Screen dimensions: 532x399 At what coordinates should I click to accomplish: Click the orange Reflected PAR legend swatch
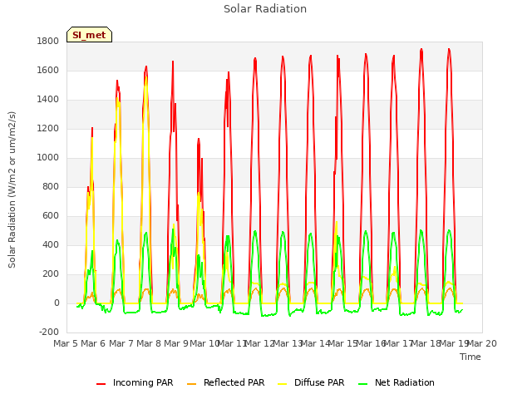(x=192, y=384)
